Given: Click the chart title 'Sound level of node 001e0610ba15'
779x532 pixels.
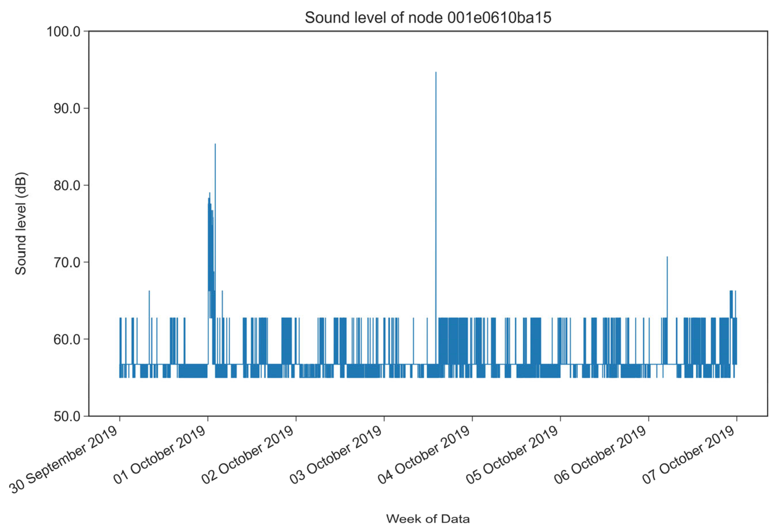Looking at the screenshot, I should [x=428, y=18].
